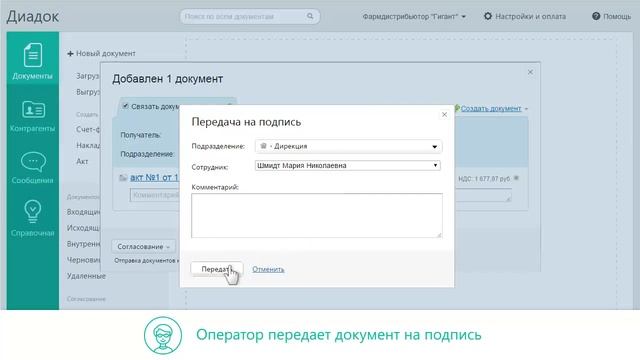
Task: Click into the Комментарий text area
Action: [317, 216]
